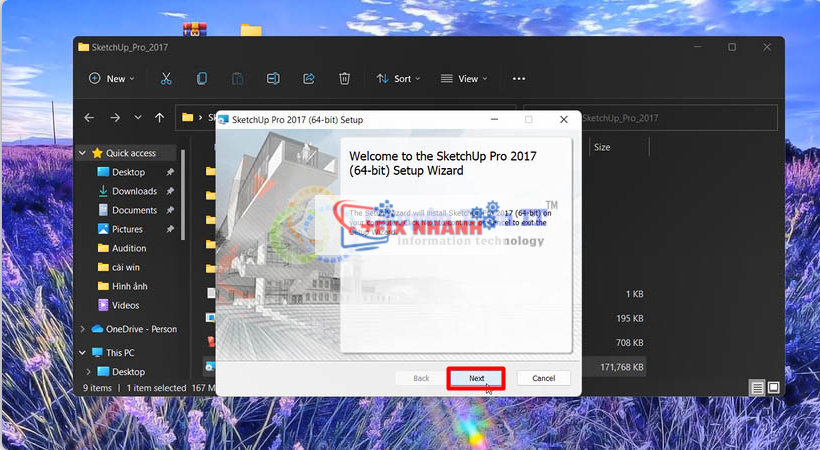Switch to large thumbnails view icon
The image size is (820, 450).
773,388
